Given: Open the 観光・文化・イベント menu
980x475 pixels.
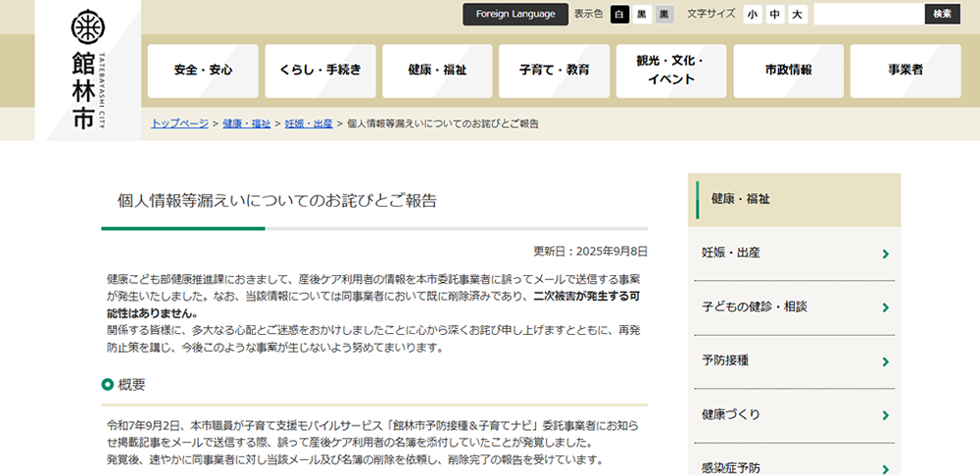Looking at the screenshot, I should 671,71.
